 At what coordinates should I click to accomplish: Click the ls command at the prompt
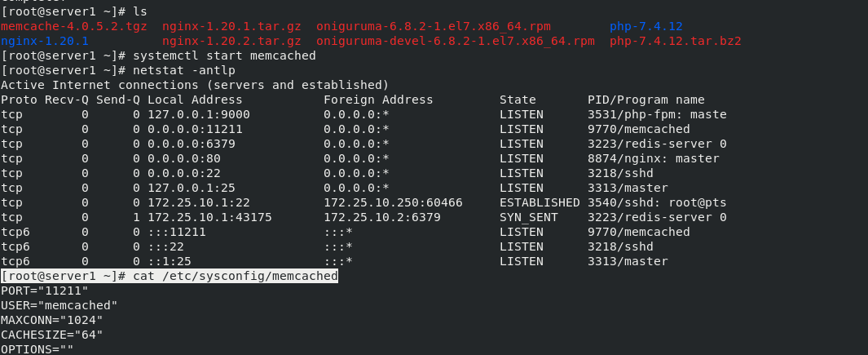tap(140, 11)
